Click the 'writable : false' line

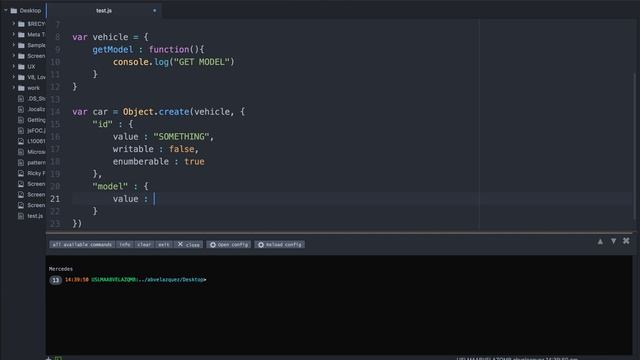[x=156, y=149]
